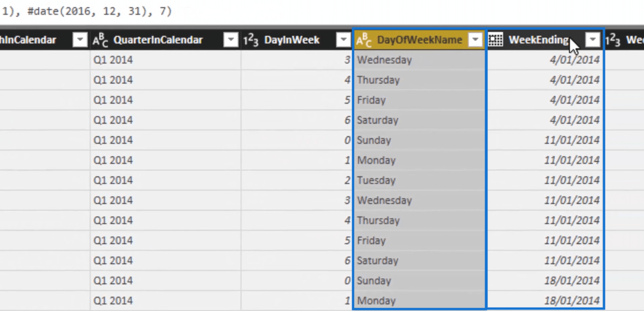Image resolution: width=644 pixels, height=311 pixels.
Task: Select the DayOfWeekName column header
Action: click(419, 40)
